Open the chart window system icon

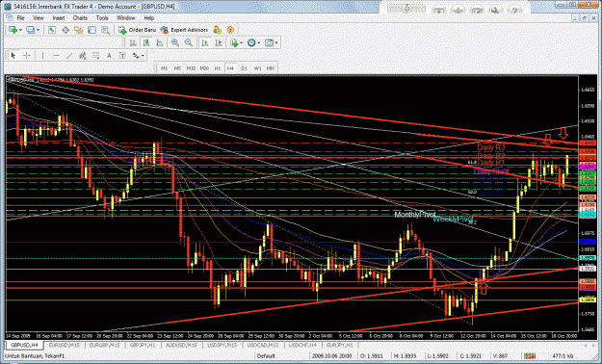click(x=10, y=18)
